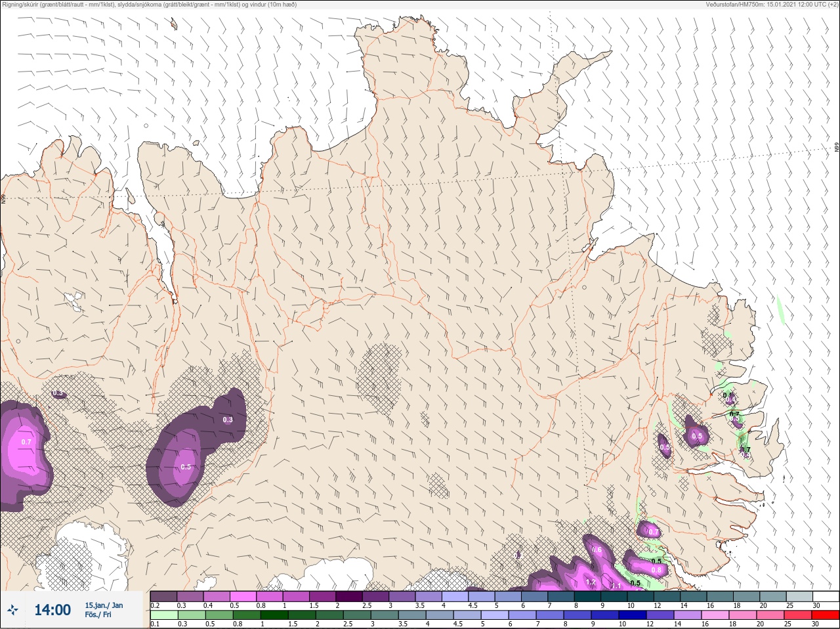Select the light grey 25 swatch in upper legend
Viewport: 840px width, 629px height.
799,596
